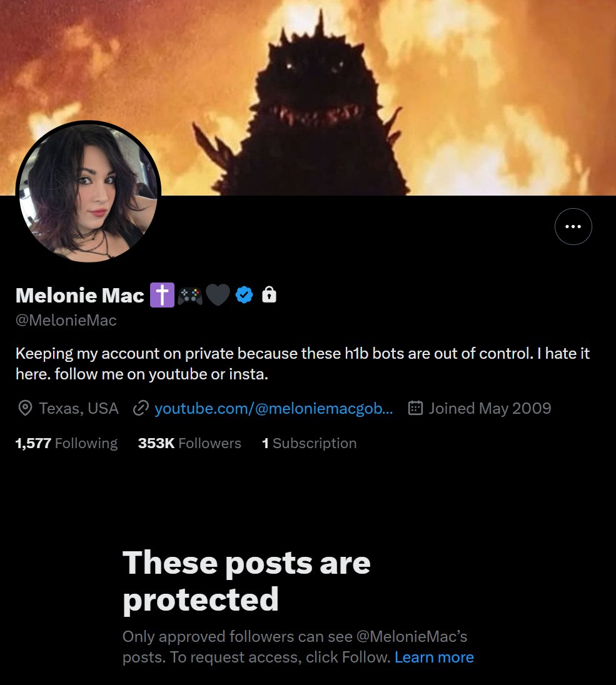Click the Texas, USA location text
The height and width of the screenshot is (685, 616).
coord(79,408)
